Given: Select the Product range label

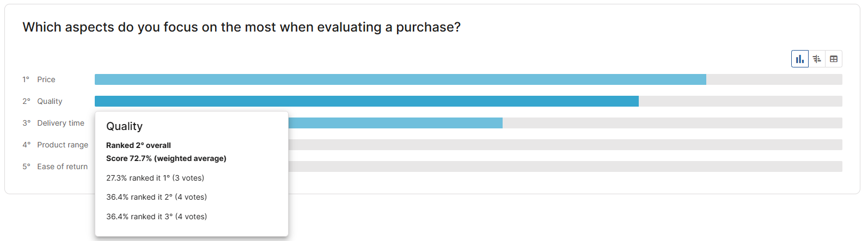Looking at the screenshot, I should [63, 145].
